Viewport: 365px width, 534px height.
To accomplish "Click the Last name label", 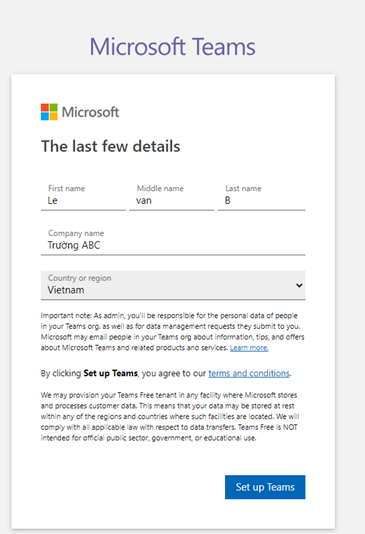I will [x=243, y=188].
